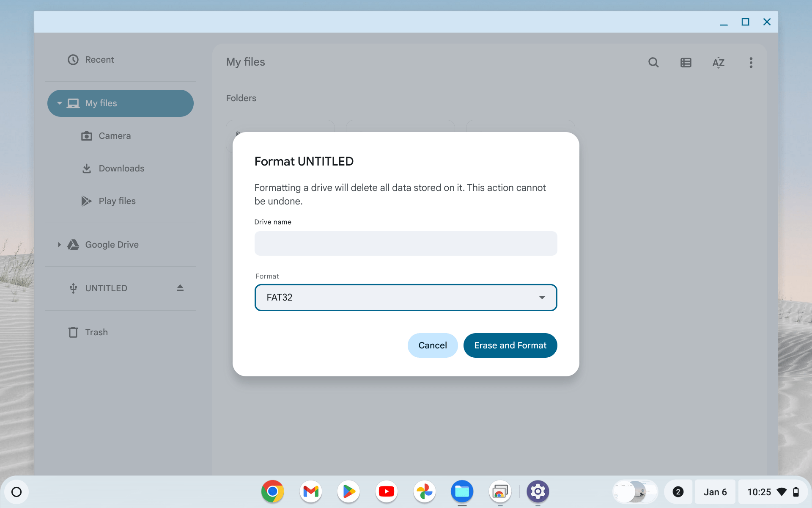This screenshot has width=812, height=508.
Task: Open the Settings app from the shelf
Action: [x=538, y=491]
